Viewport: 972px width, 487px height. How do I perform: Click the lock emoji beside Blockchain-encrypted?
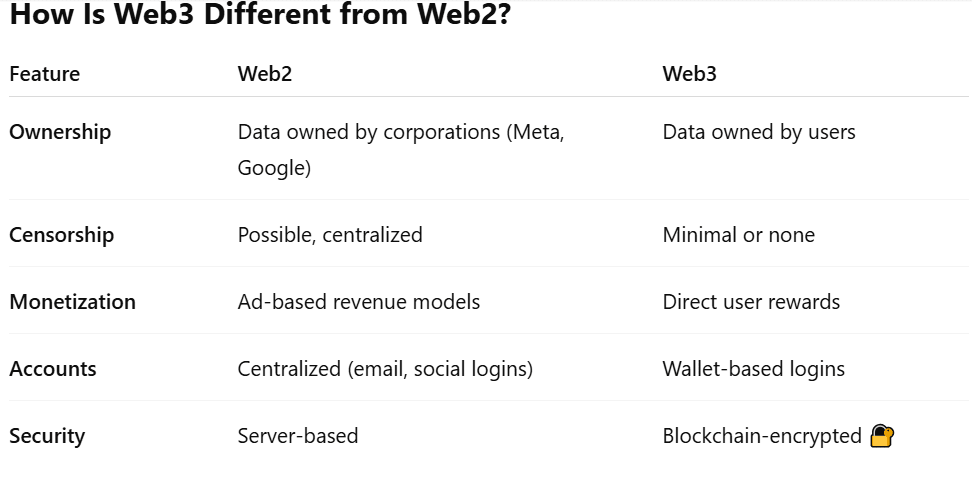point(881,436)
